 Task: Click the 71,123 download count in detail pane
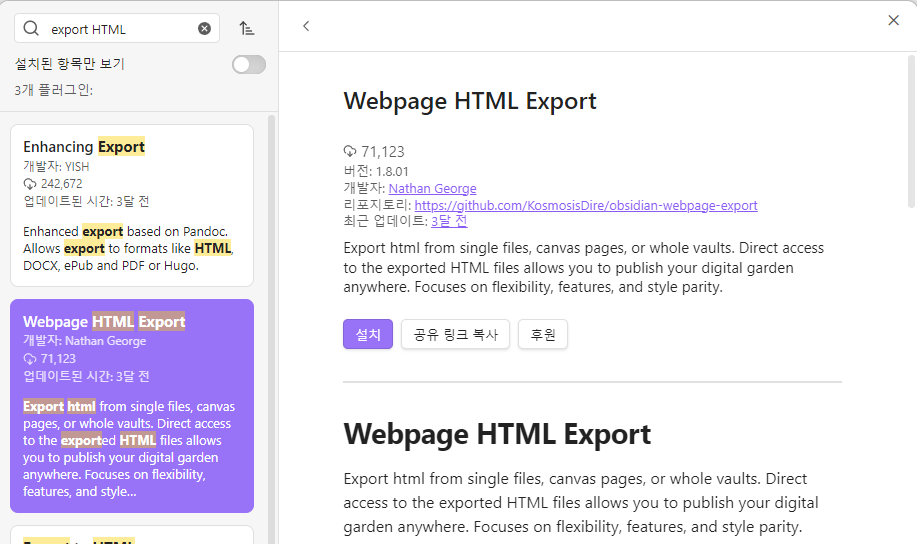[382, 152]
